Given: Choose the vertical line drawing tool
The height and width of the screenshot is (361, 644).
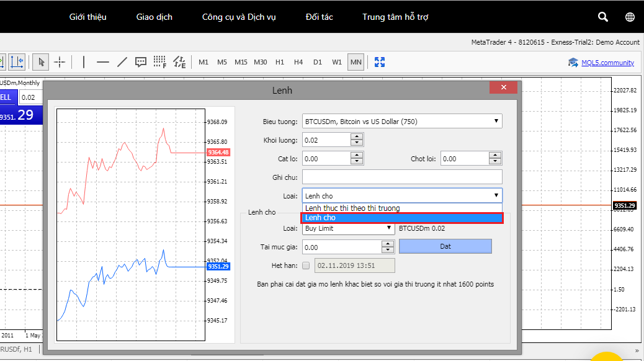Looking at the screenshot, I should (x=84, y=62).
